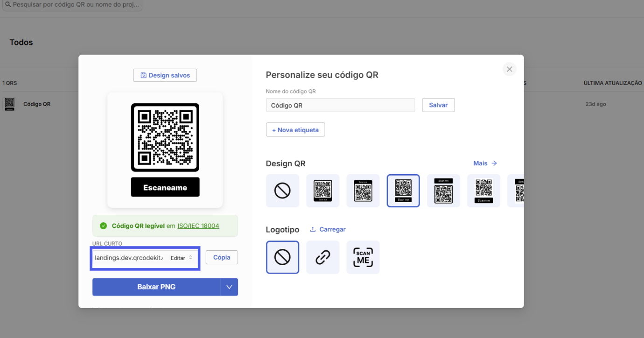Select the SCAN ME logo option
The image size is (644, 338).
tap(363, 257)
